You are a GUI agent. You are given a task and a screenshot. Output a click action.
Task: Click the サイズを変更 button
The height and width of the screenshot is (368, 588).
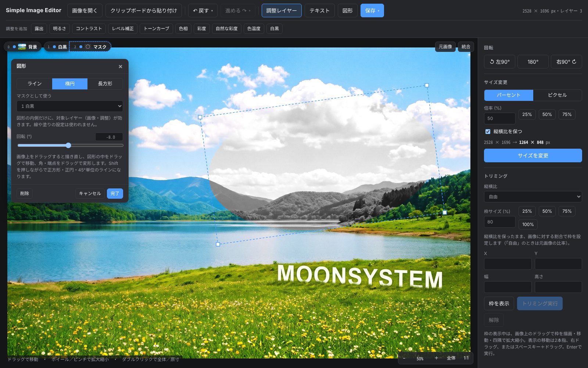click(x=533, y=156)
